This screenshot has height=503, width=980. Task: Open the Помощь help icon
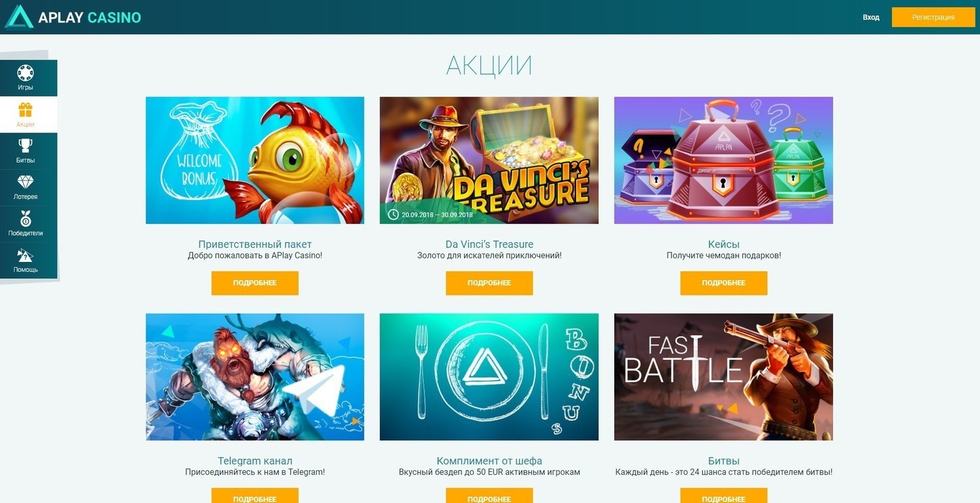click(25, 255)
